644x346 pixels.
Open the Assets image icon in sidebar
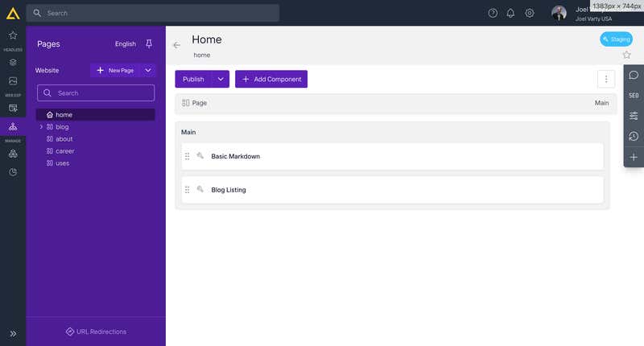(13, 80)
